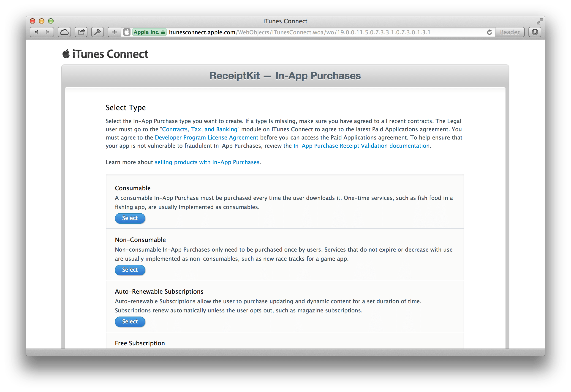571x392 pixels.
Task: Click the pin-shaped icon in the toolbar
Action: click(x=98, y=32)
